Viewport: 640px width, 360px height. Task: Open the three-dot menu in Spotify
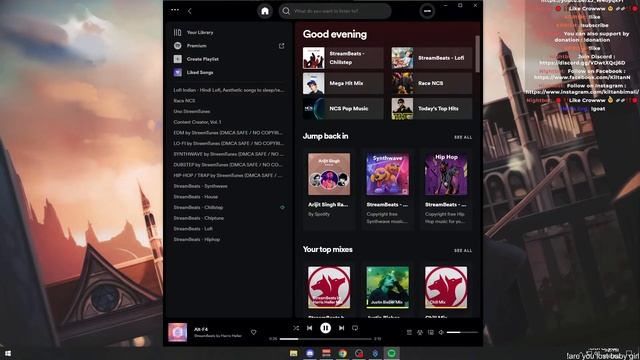175,10
